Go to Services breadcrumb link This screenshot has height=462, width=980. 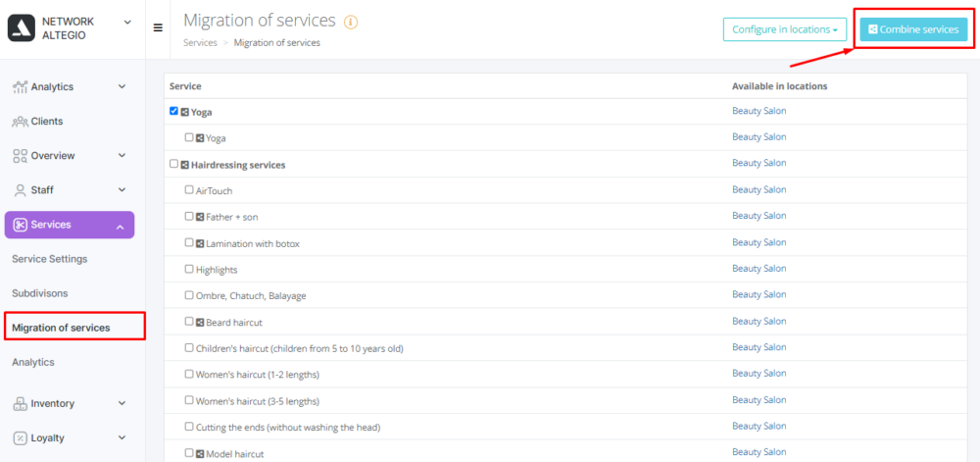(x=200, y=43)
